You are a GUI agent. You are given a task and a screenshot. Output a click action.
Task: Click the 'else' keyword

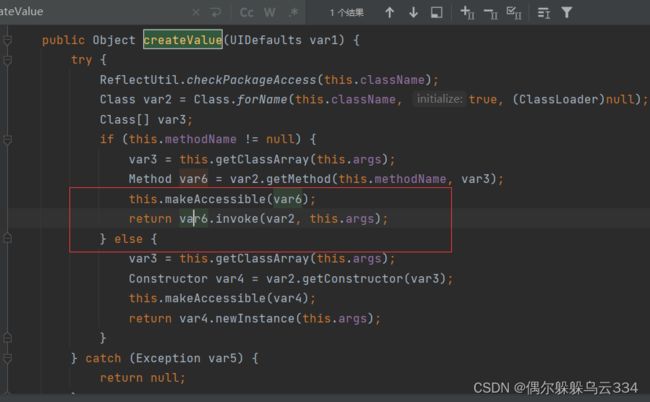[129, 239]
